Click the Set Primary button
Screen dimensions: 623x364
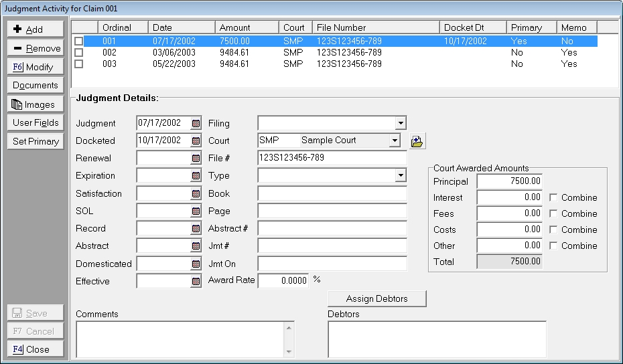[x=36, y=142]
